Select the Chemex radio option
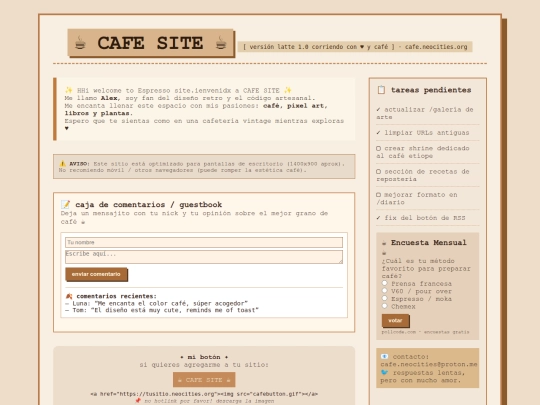The height and width of the screenshot is (405, 540). [x=385, y=306]
